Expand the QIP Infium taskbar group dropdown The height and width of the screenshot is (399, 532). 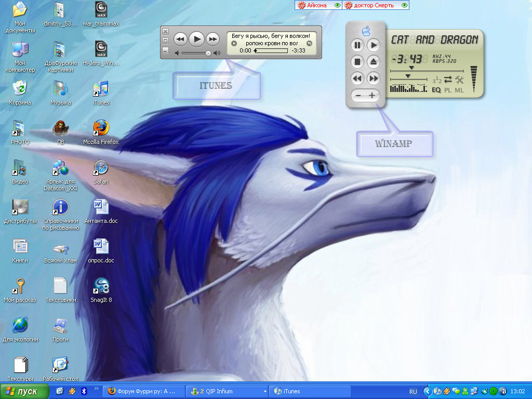point(265,392)
